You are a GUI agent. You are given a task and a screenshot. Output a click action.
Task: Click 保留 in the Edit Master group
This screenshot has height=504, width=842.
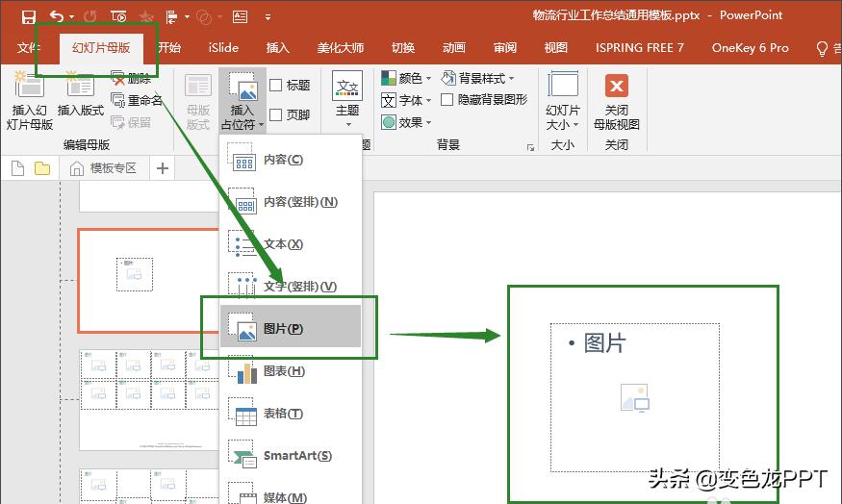(x=131, y=122)
